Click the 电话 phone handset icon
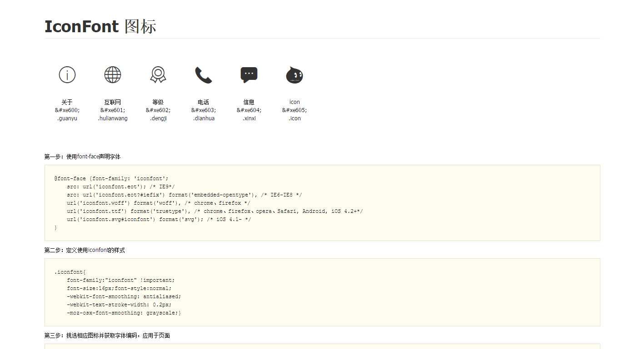Screen dimensions: 644x349 tap(204, 75)
